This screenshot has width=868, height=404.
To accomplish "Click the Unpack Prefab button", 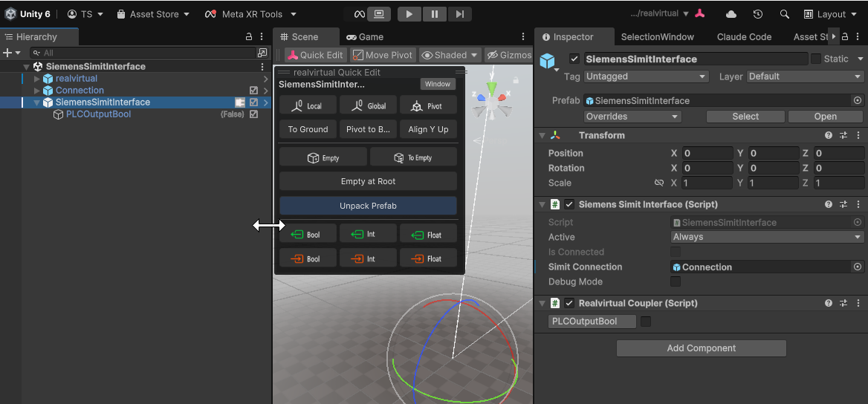I will [368, 206].
